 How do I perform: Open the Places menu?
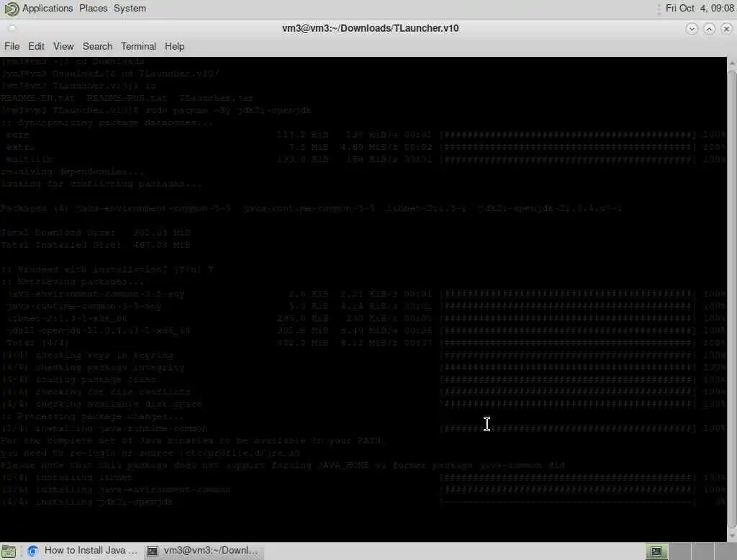point(93,9)
